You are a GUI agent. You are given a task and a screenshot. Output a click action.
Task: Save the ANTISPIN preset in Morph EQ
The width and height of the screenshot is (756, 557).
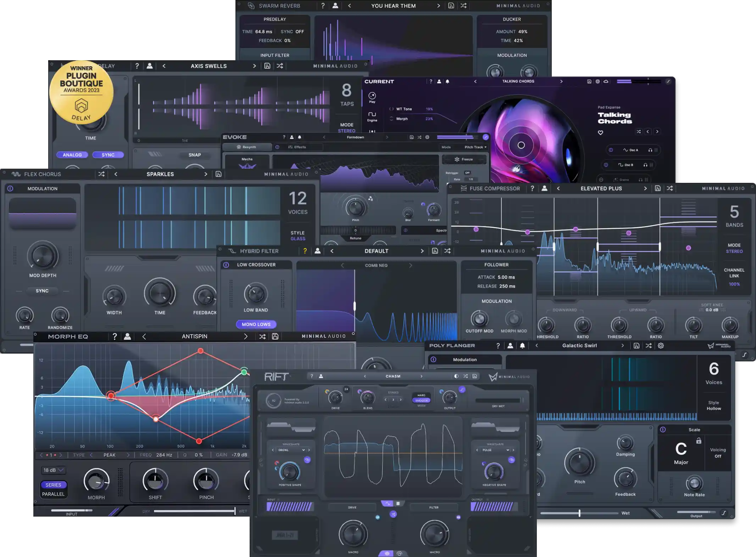pyautogui.click(x=275, y=336)
